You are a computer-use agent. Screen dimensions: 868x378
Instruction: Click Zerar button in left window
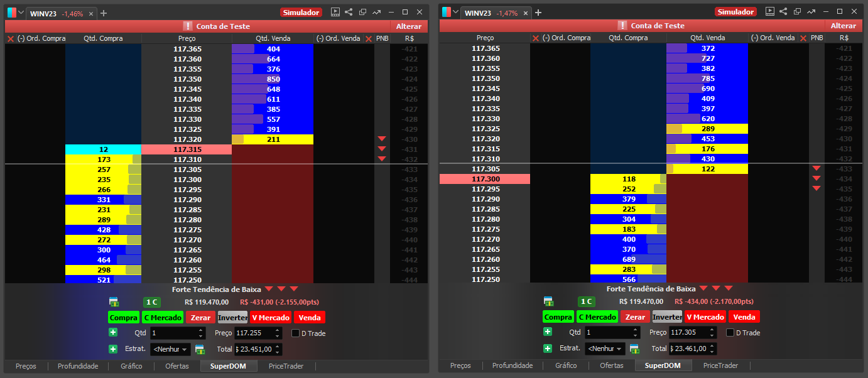point(200,318)
